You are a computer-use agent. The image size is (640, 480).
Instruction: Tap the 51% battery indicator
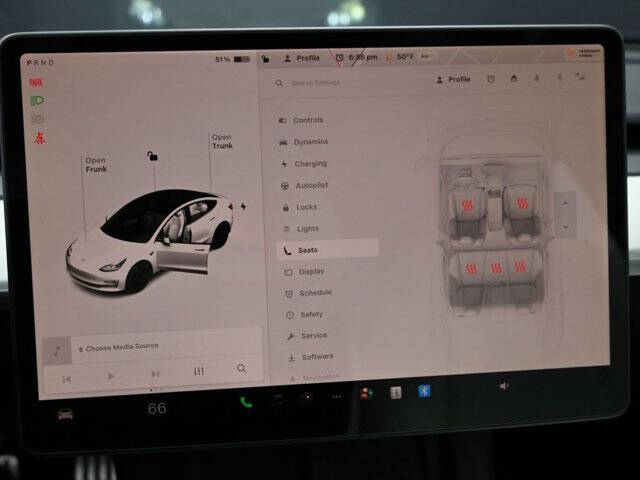(x=233, y=60)
